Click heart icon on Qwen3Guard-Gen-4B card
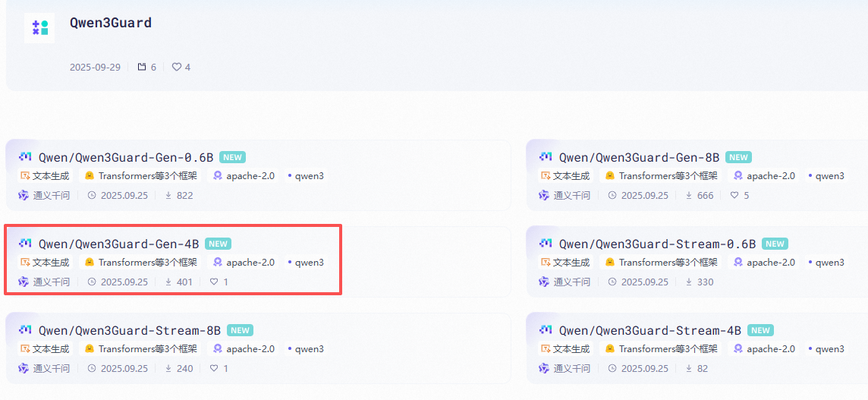The width and height of the screenshot is (868, 400). 214,282
